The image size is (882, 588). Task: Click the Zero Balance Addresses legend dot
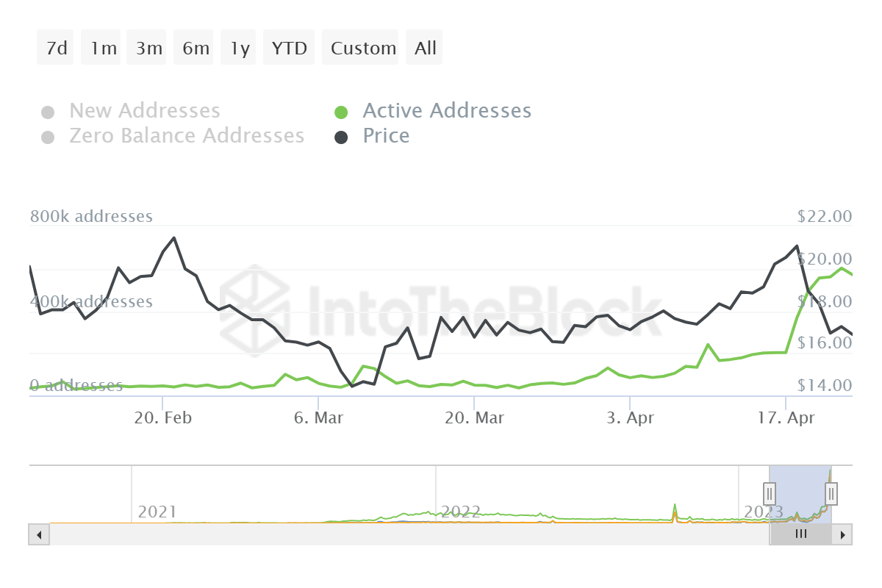pyautogui.click(x=48, y=137)
